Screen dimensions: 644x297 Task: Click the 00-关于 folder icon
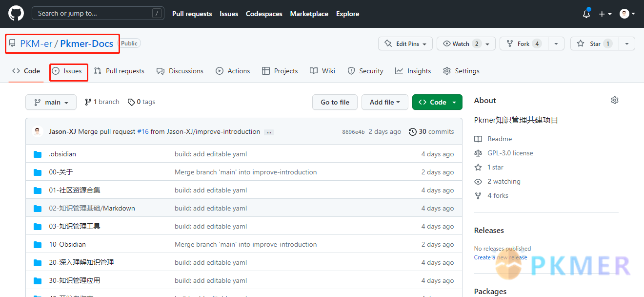(x=38, y=172)
